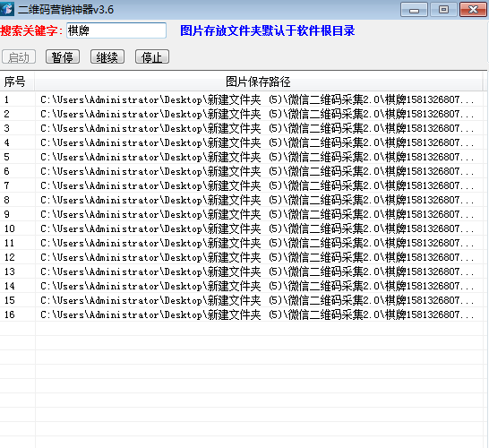Select the path in row 10
This screenshot has width=489, height=448.
257,228
